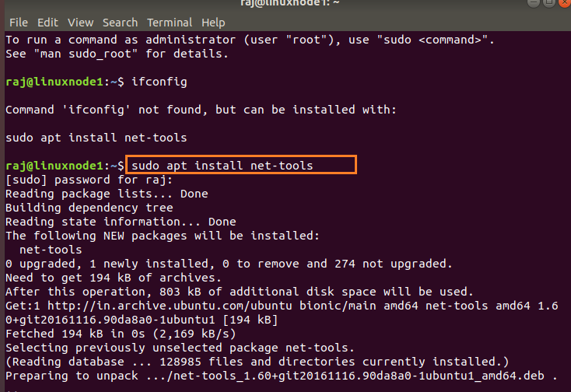
Task: Open the Help menu
Action: pos(212,23)
